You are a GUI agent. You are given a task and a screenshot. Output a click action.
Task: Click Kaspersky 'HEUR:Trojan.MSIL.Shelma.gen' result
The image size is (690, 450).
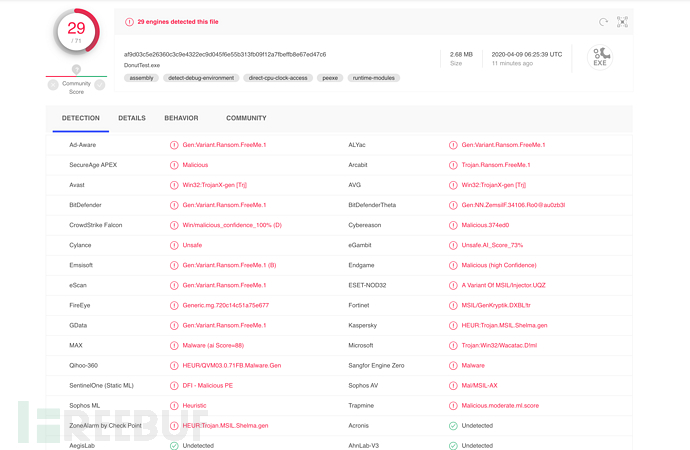(504, 326)
